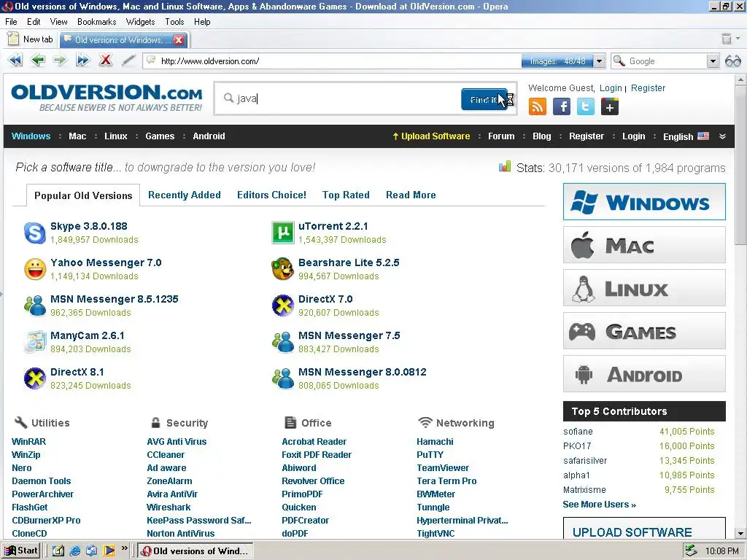
Task: Click the DirectX 7.0 icon
Action: (282, 306)
